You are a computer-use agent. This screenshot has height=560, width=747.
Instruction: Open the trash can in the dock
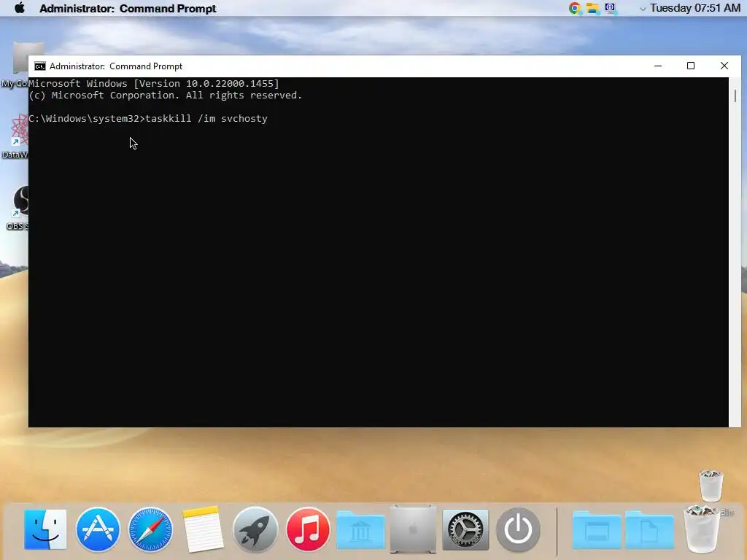701,529
